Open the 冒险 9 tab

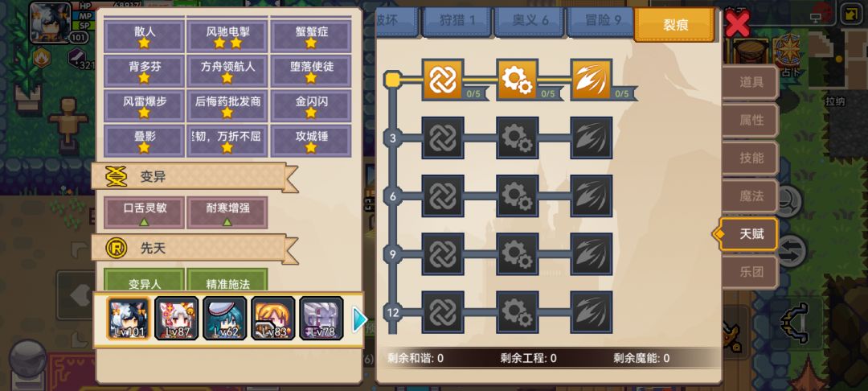pos(602,22)
